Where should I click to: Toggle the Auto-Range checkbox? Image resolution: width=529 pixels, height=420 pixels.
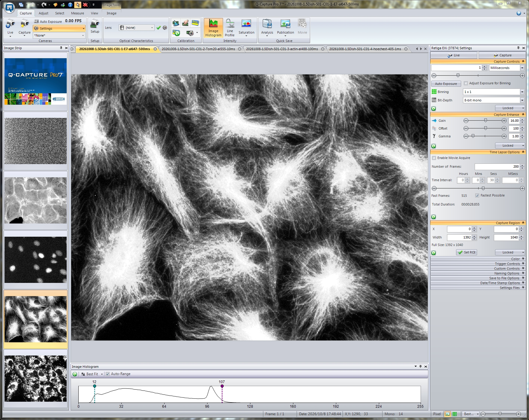click(108, 374)
